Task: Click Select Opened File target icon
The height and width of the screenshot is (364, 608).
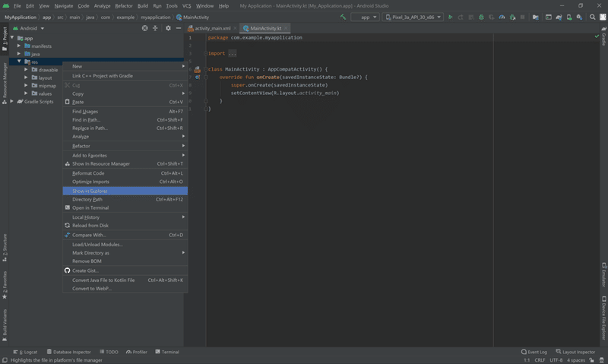Action: [144, 28]
